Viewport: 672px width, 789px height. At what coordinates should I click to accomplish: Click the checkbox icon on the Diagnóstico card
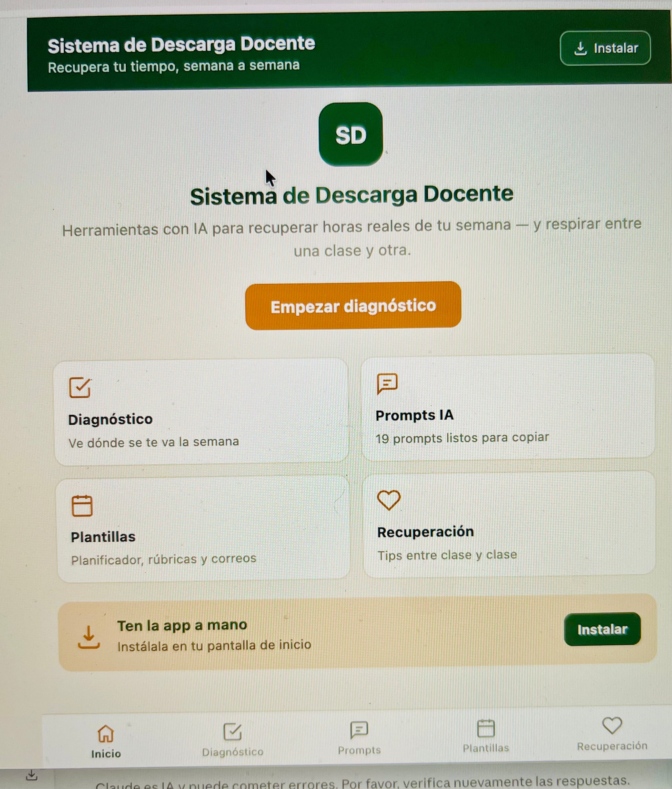(80, 388)
